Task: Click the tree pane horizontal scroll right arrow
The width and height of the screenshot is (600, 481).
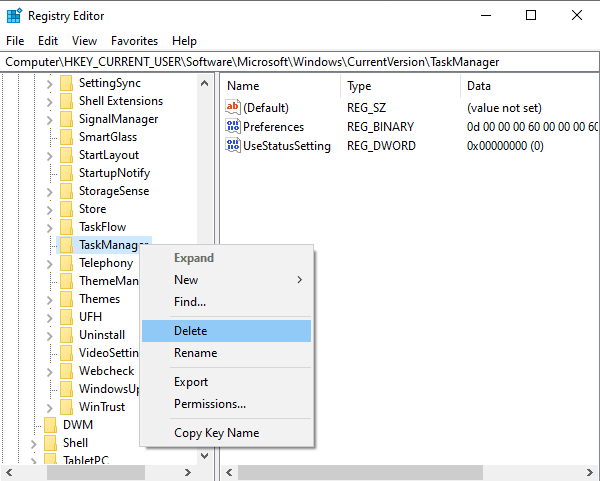Action: pyautogui.click(x=188, y=473)
